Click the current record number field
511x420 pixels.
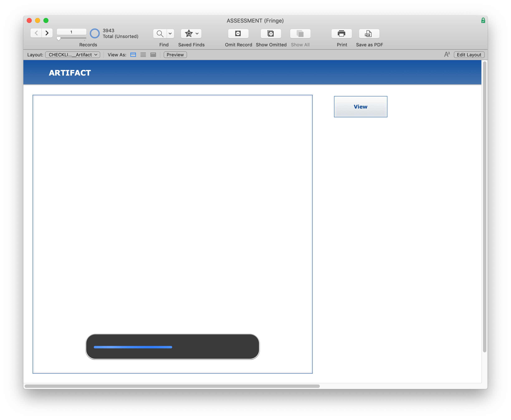71,32
